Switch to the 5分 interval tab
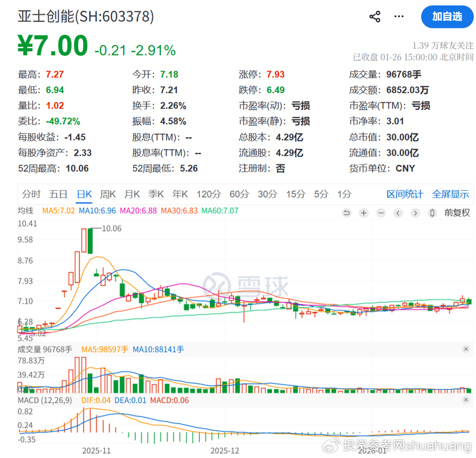The image size is (476, 458). tap(321, 194)
